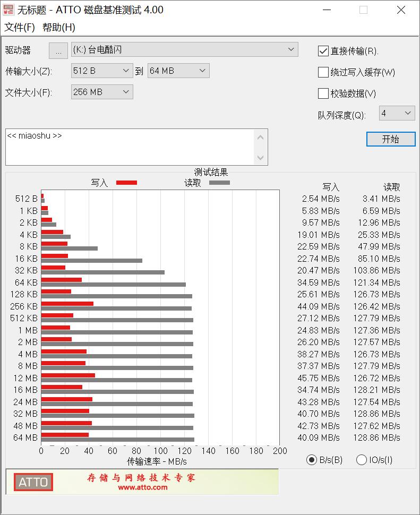This screenshot has width=420, height=515.
Task: Click the description box scroll down arrow
Action: point(260,158)
